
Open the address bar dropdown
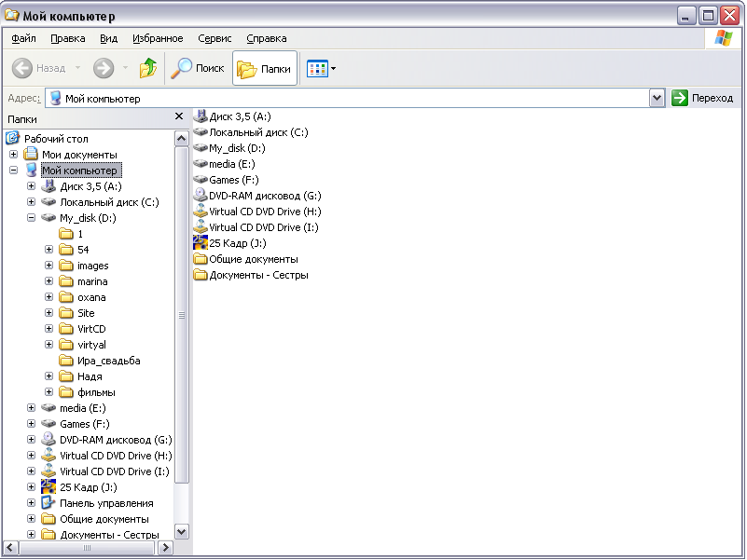tap(657, 98)
